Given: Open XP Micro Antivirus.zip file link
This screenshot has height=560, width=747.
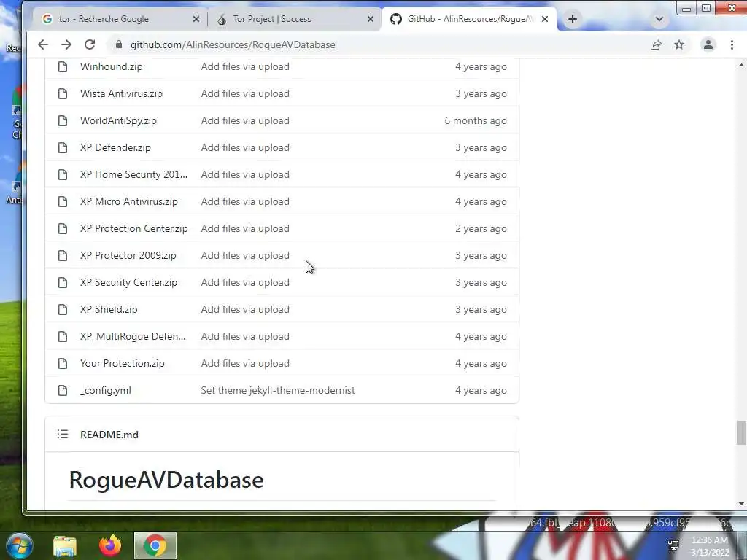Looking at the screenshot, I should point(128,201).
